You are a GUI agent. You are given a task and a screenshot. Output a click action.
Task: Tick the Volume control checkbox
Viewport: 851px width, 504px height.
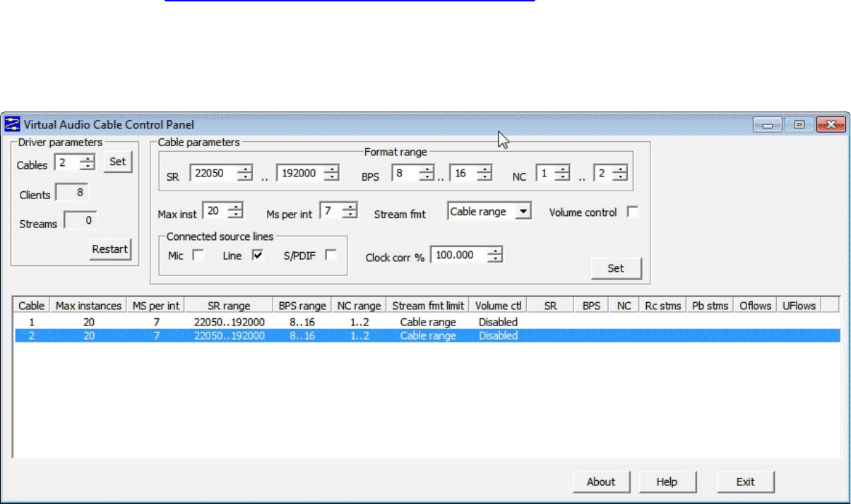[x=633, y=212]
